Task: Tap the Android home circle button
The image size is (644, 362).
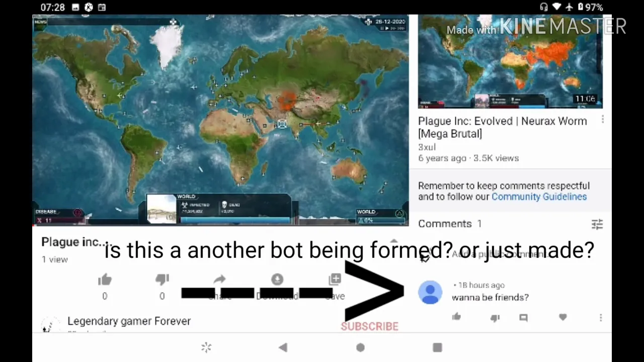Action: (x=360, y=347)
